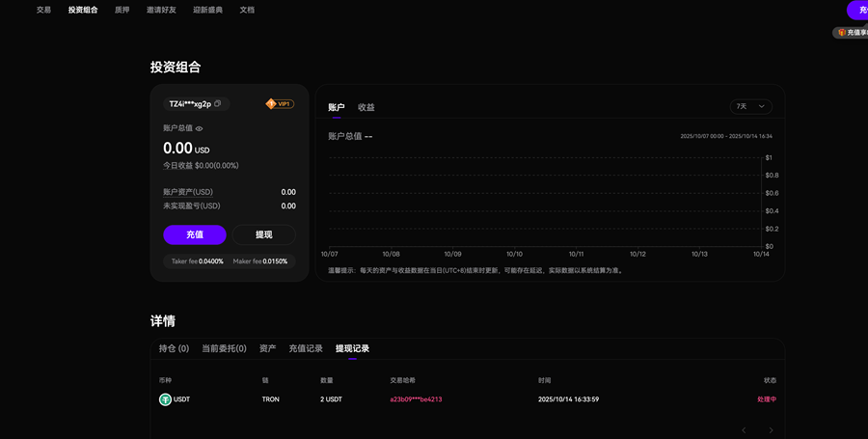
Task: Copy the TZ4i***xg2p wallet address
Action: coord(218,103)
